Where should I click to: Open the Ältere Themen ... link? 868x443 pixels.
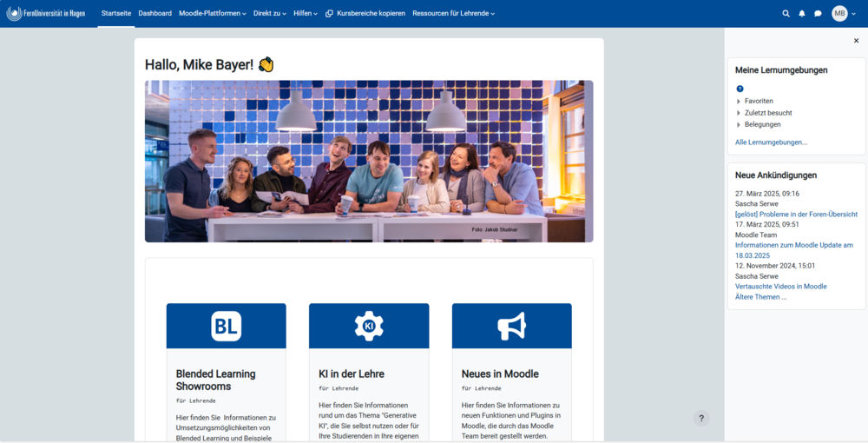click(x=760, y=297)
